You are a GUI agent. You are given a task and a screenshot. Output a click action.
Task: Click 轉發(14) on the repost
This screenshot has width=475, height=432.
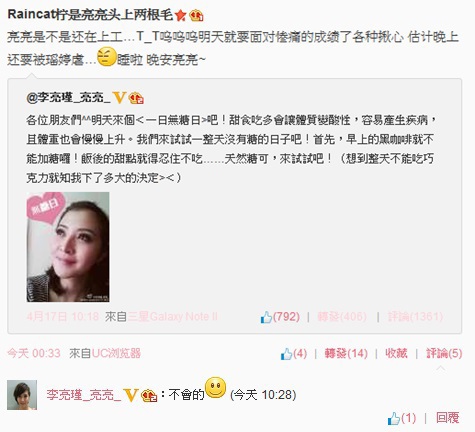[346, 353]
